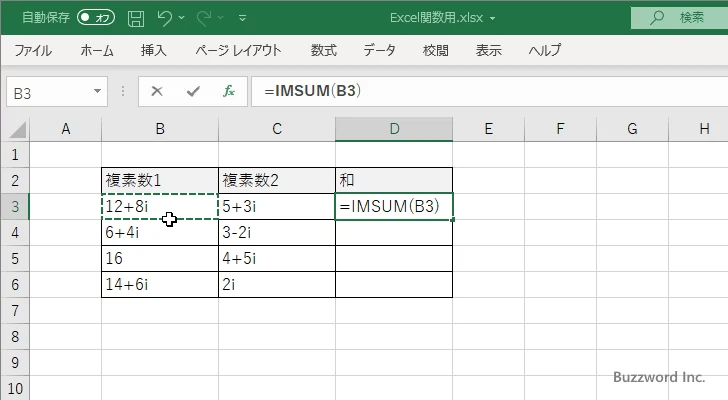Switch to the 数式 tab
The height and width of the screenshot is (400, 728).
pyautogui.click(x=324, y=50)
